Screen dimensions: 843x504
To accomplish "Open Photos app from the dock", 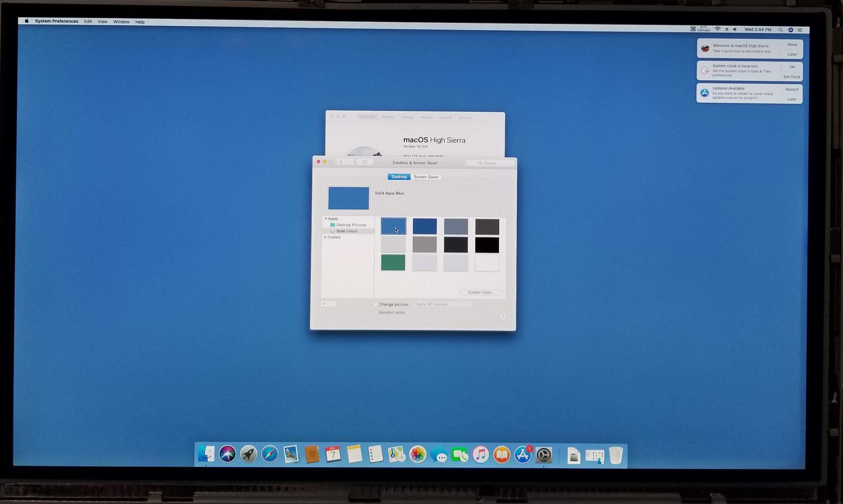I will [418, 454].
